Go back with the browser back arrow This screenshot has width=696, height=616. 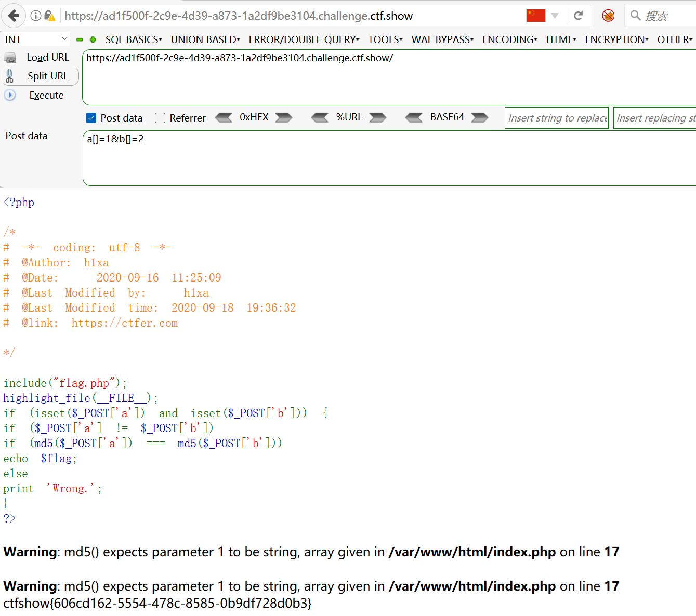click(14, 16)
